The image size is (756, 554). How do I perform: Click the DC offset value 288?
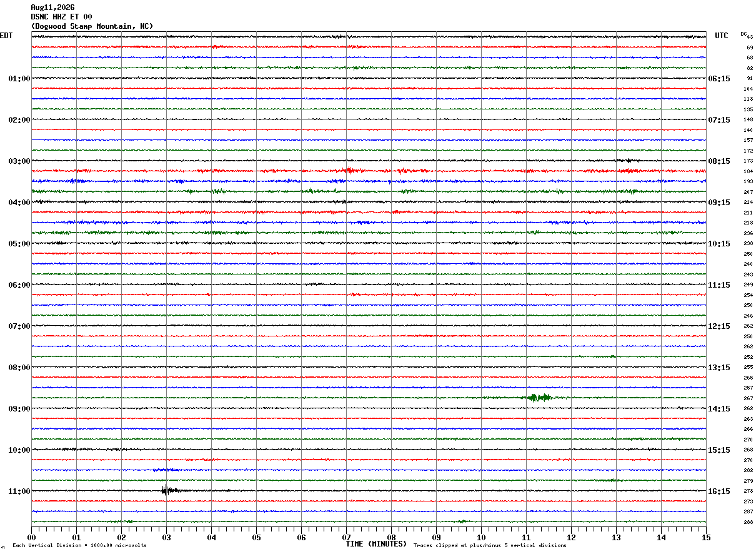tap(748, 522)
